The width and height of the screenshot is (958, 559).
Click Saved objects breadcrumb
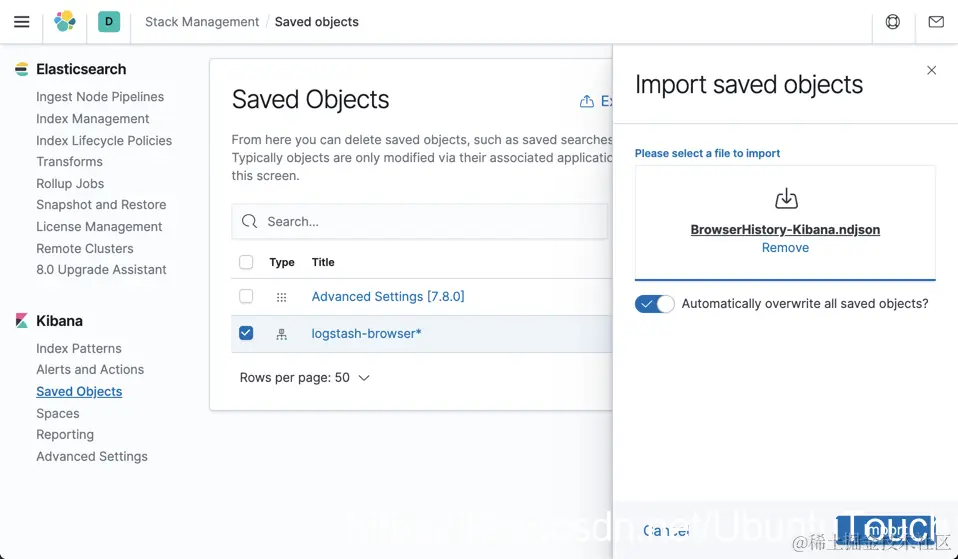[316, 22]
